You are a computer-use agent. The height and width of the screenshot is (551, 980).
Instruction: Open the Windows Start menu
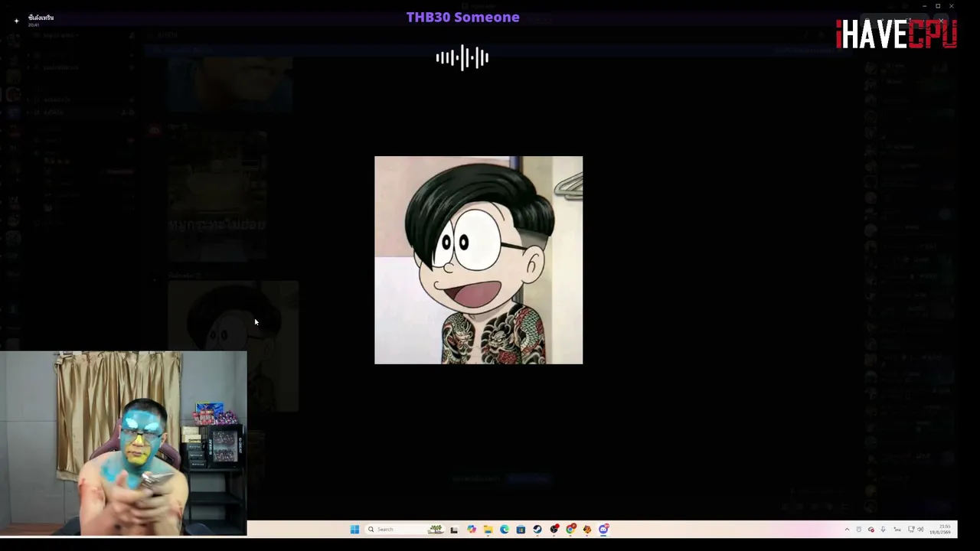click(354, 530)
